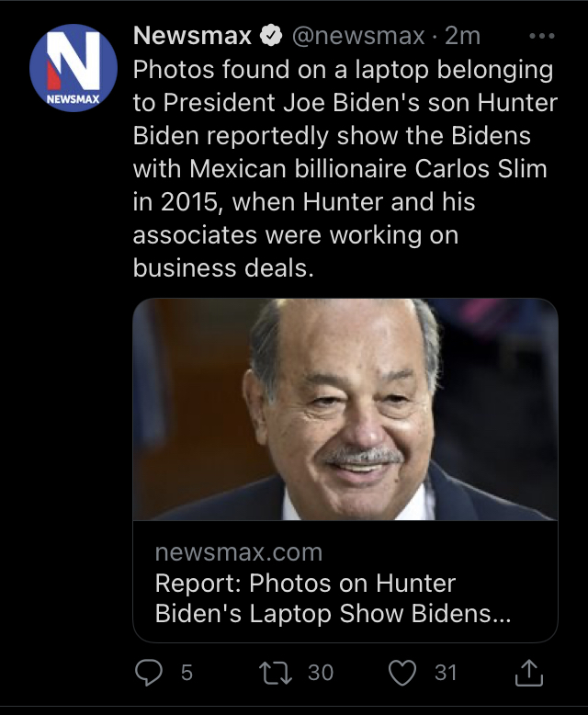Click the like count 31

click(x=446, y=673)
